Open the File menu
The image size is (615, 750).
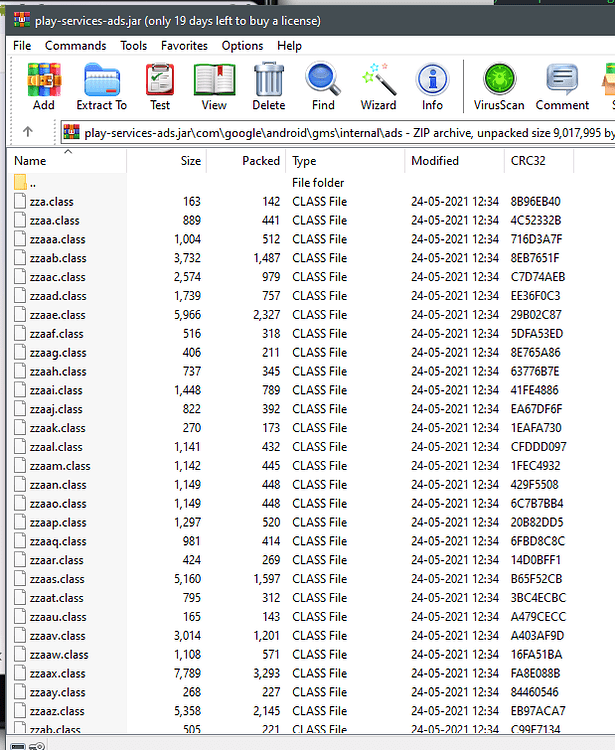pyautogui.click(x=22, y=46)
